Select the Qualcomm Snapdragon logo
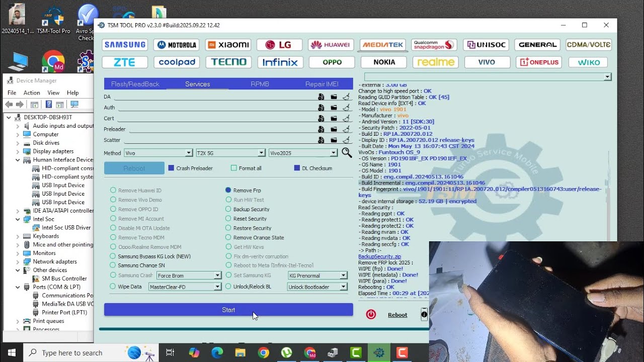Image resolution: width=644 pixels, height=362 pixels. 434,45
